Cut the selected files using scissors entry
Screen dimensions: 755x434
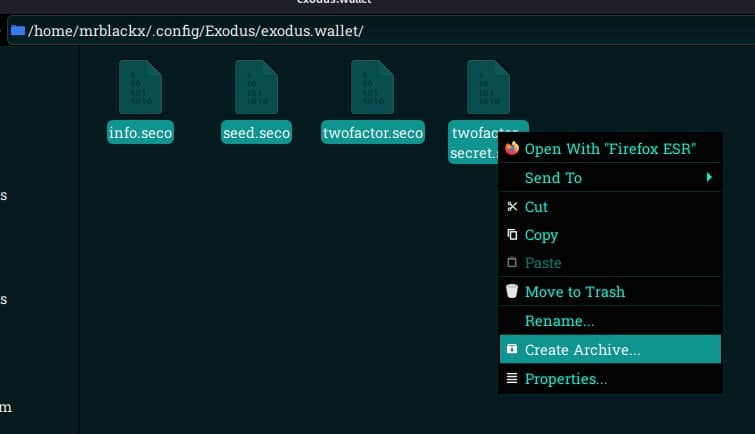tap(536, 207)
